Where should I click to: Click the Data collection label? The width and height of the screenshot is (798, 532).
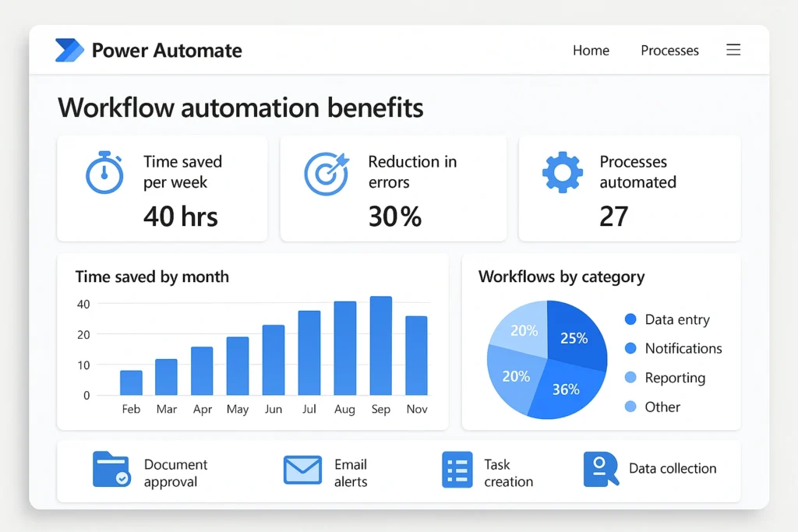(673, 468)
